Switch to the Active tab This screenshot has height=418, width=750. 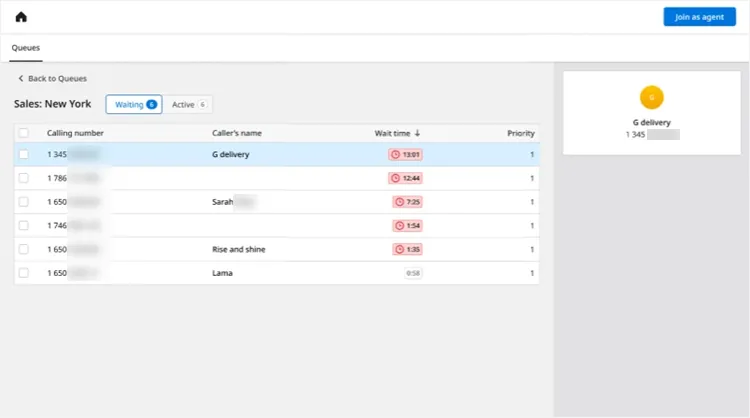click(188, 104)
